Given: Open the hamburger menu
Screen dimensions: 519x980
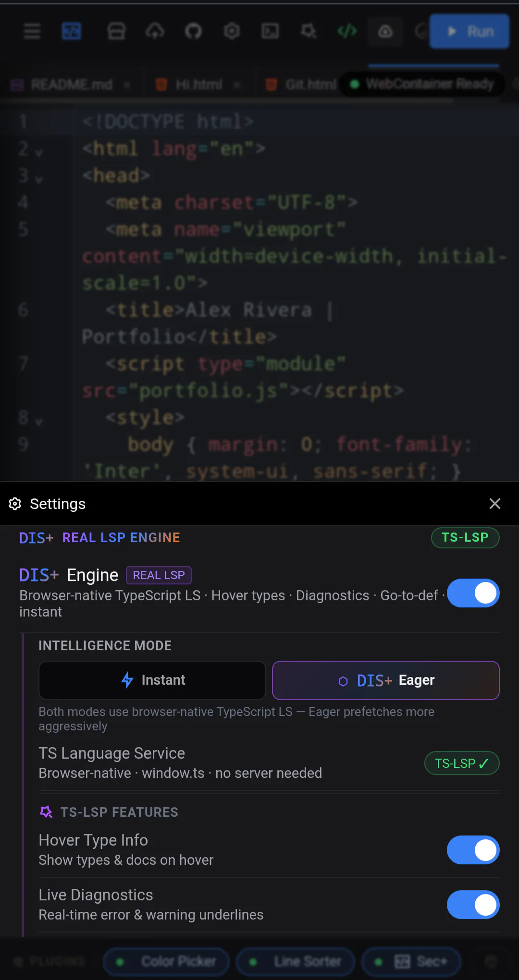Looking at the screenshot, I should [x=32, y=32].
